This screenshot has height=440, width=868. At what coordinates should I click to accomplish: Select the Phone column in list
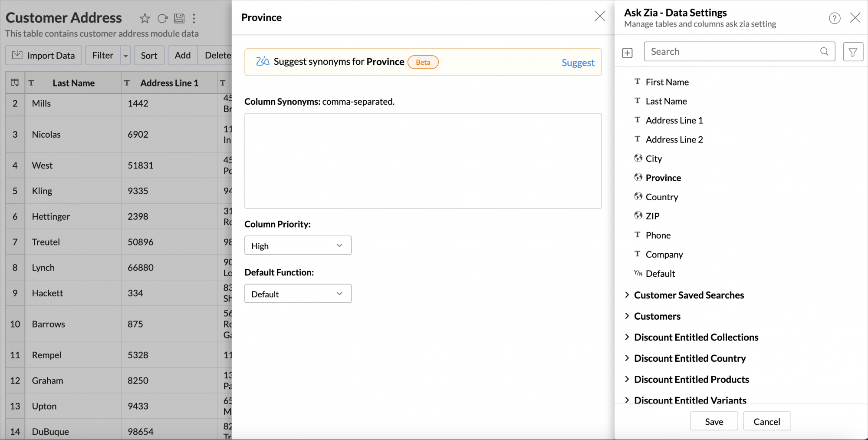pos(658,235)
